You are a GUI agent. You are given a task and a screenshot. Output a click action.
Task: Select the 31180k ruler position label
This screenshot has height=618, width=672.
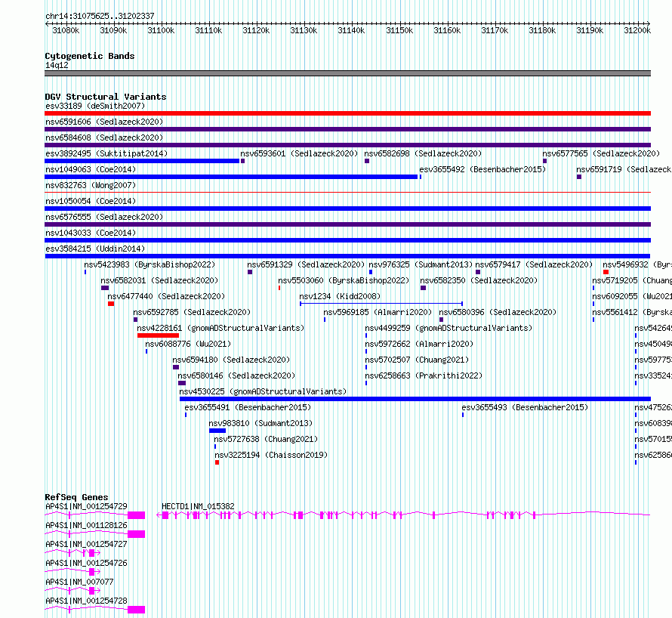pos(541,30)
